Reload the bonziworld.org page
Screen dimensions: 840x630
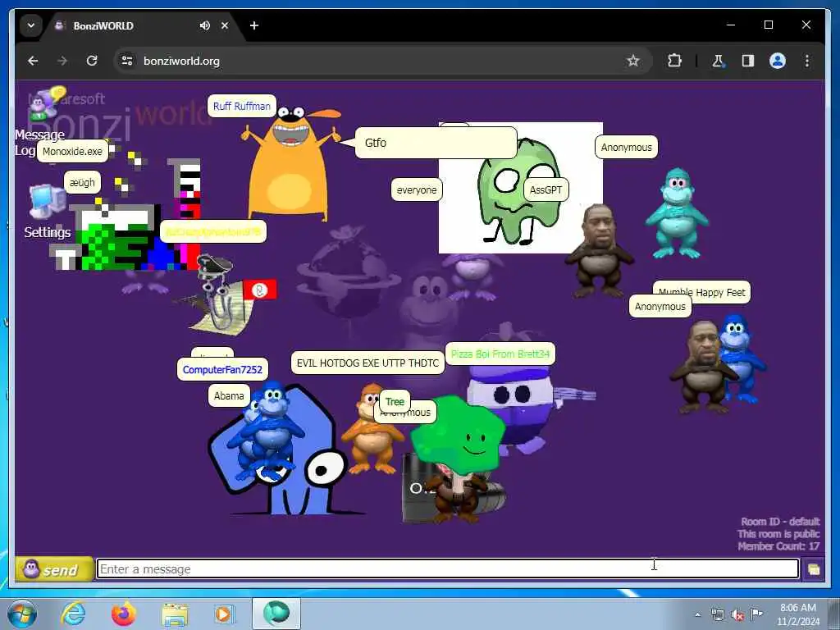92,61
